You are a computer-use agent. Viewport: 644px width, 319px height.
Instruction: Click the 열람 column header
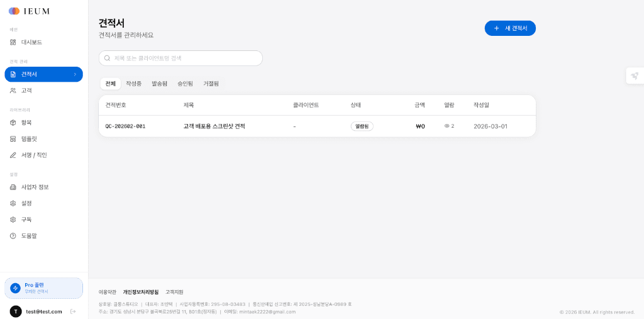(449, 105)
